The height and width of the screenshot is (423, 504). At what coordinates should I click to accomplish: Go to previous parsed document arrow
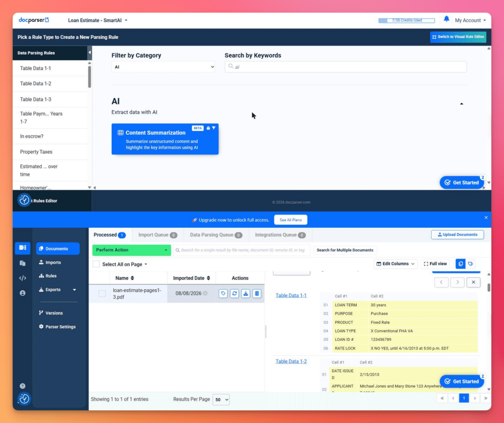441,282
